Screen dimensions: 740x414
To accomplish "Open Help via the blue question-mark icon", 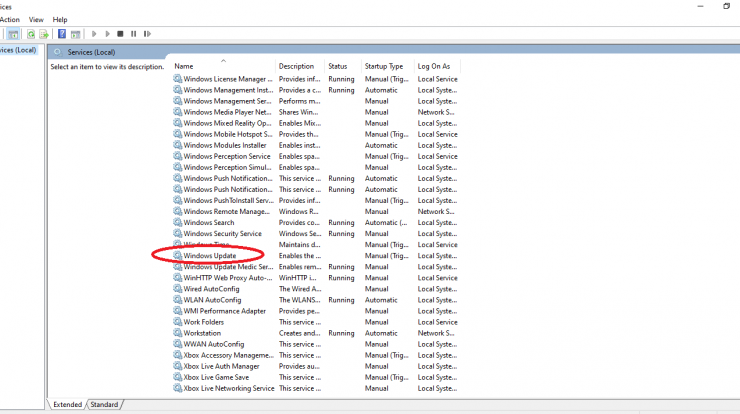I will click(62, 34).
